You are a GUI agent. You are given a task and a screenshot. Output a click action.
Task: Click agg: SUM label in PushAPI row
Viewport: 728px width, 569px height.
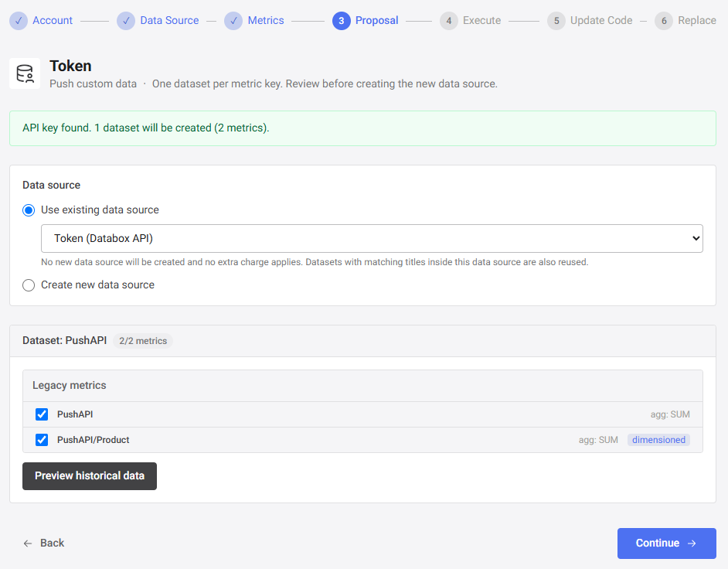[670, 414]
